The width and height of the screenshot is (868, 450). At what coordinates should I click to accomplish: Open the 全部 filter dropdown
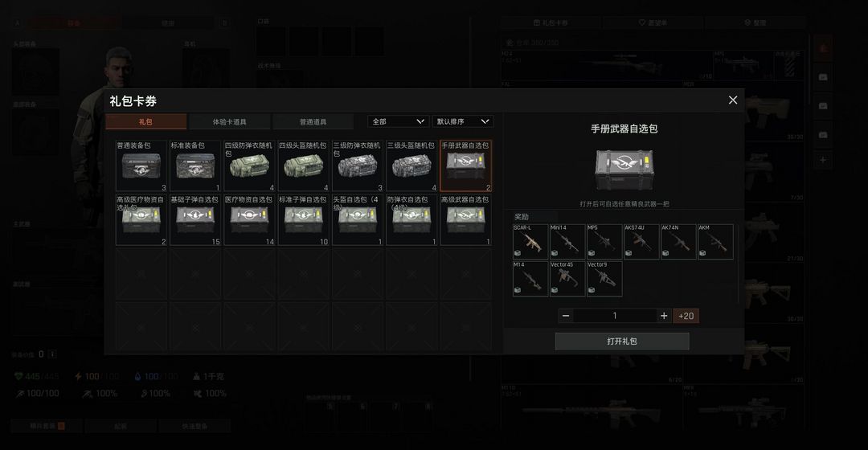click(x=398, y=121)
